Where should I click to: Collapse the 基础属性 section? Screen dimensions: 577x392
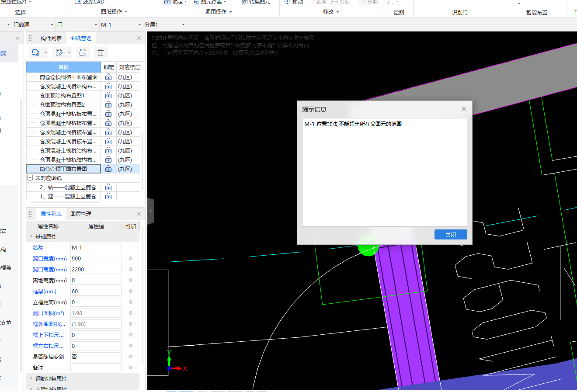[x=31, y=237]
